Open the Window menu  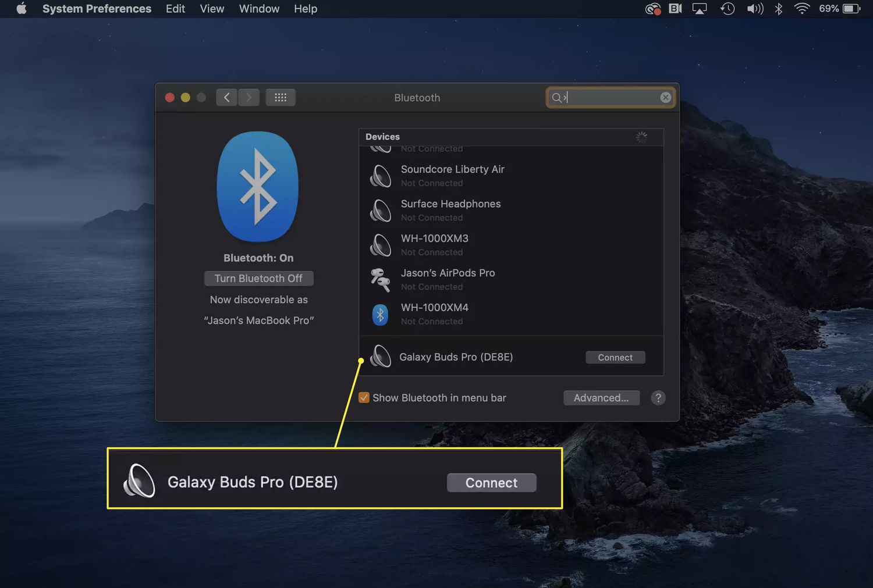pyautogui.click(x=259, y=9)
